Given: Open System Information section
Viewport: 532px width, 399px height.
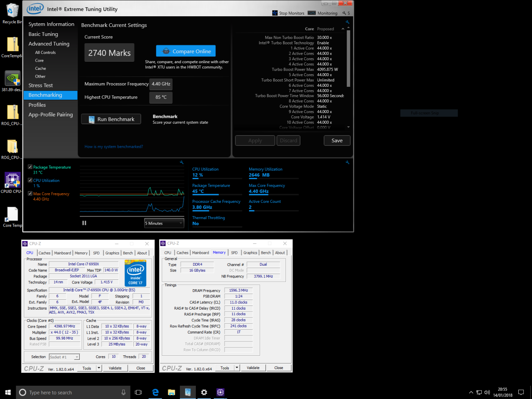Looking at the screenshot, I should (x=51, y=24).
